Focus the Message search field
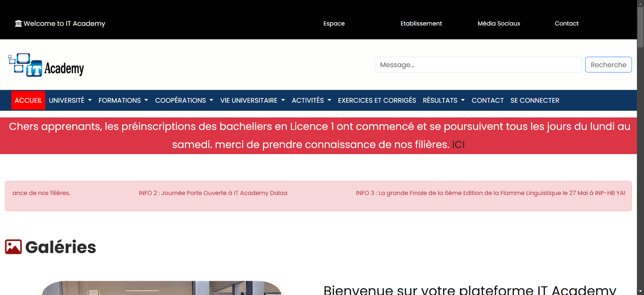The height and width of the screenshot is (295, 644). (478, 65)
